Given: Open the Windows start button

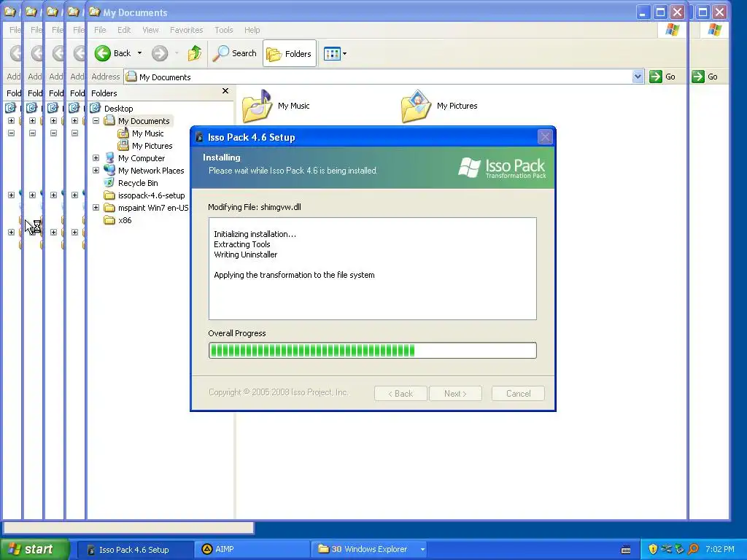Looking at the screenshot, I should coord(35,549).
